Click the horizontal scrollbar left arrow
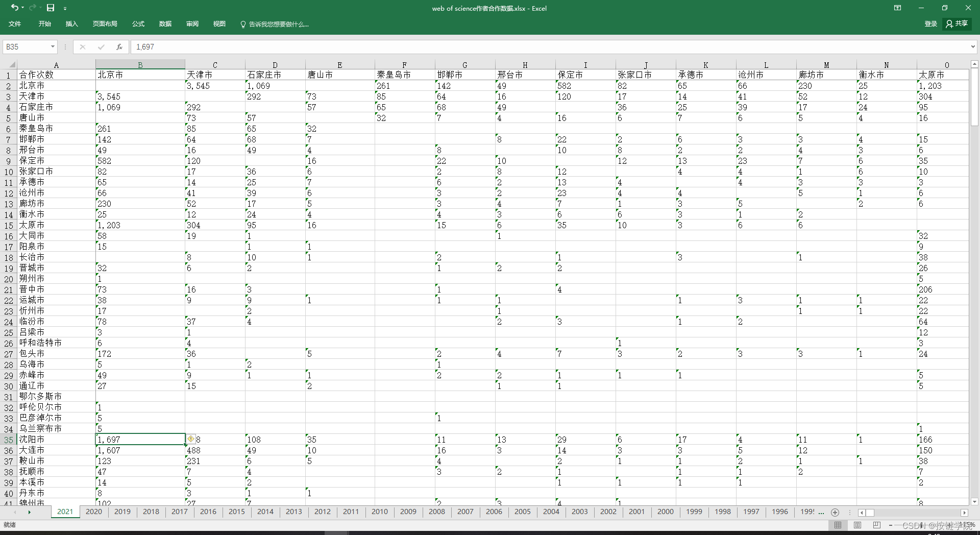Viewport: 980px width, 535px height. click(862, 513)
